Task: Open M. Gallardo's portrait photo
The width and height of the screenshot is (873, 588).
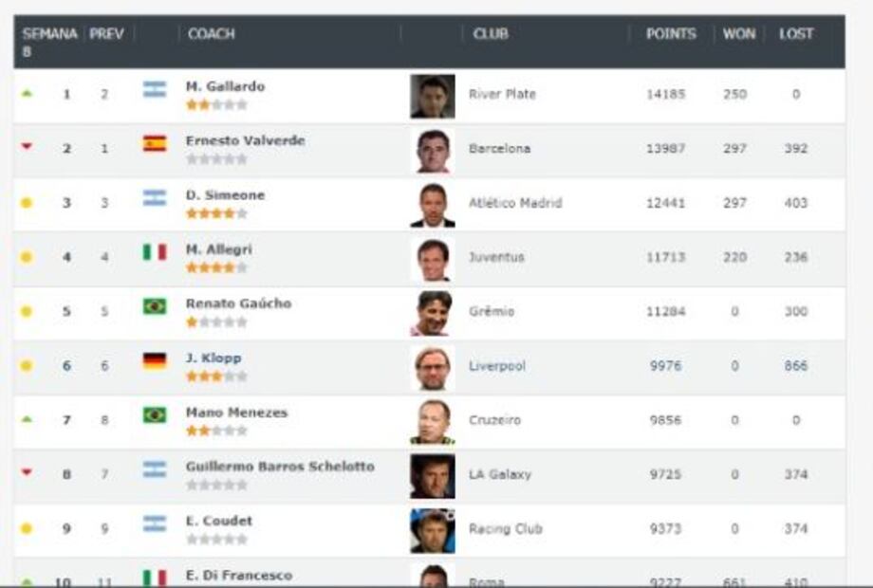Action: point(432,96)
